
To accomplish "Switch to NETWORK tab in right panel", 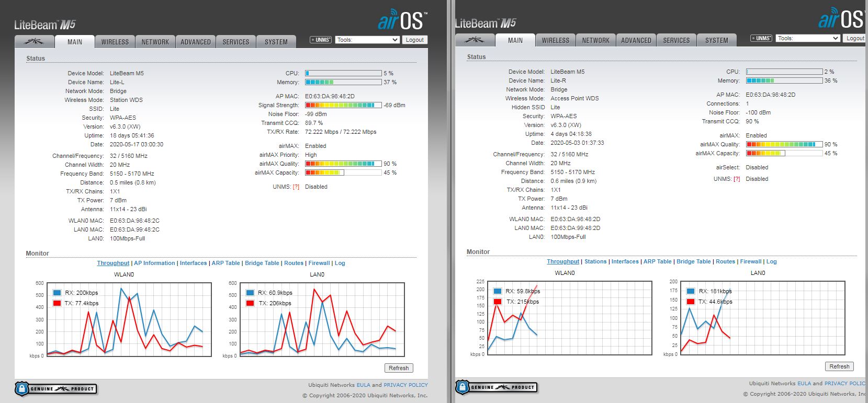I will (x=596, y=40).
